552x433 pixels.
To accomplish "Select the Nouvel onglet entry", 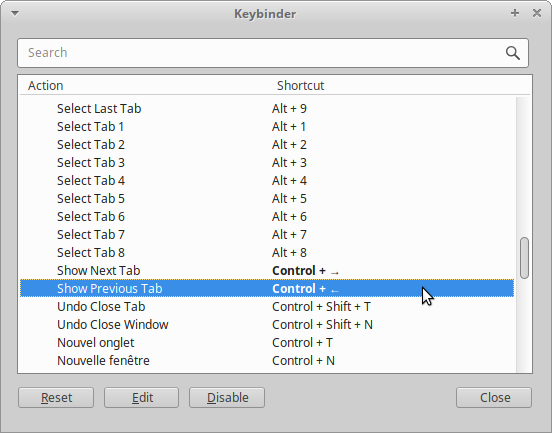I will (96, 343).
